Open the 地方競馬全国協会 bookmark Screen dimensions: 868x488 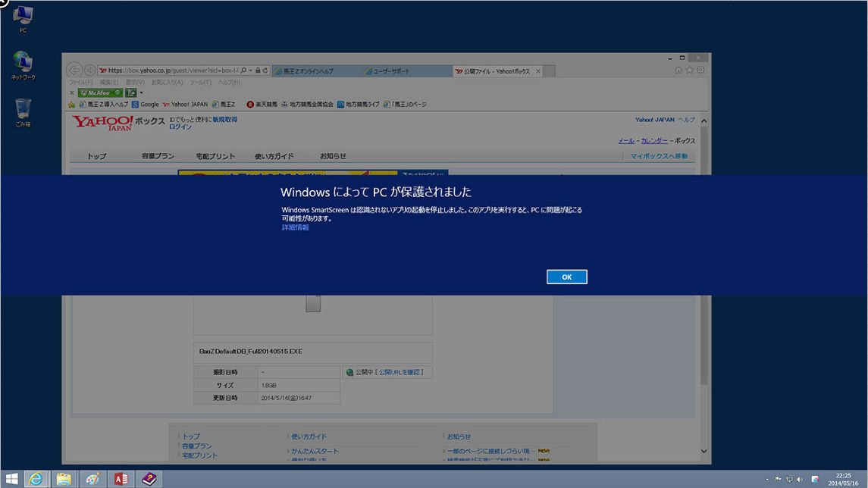point(307,104)
